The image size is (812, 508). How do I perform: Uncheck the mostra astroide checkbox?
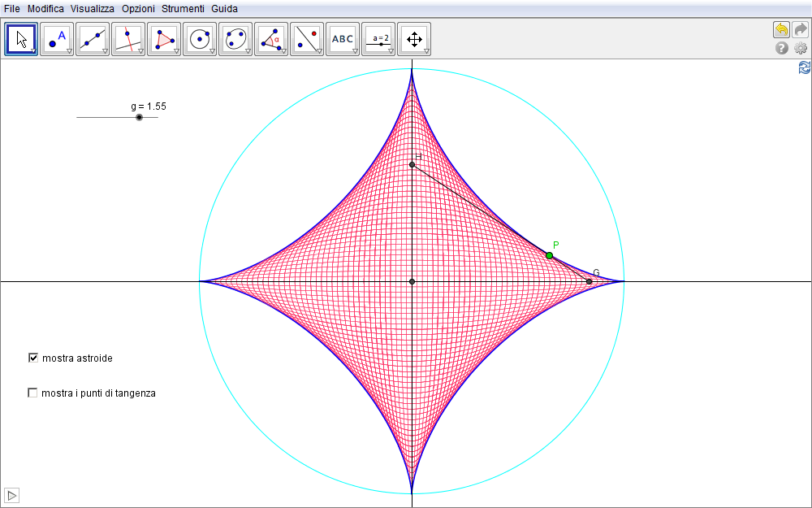[33, 358]
